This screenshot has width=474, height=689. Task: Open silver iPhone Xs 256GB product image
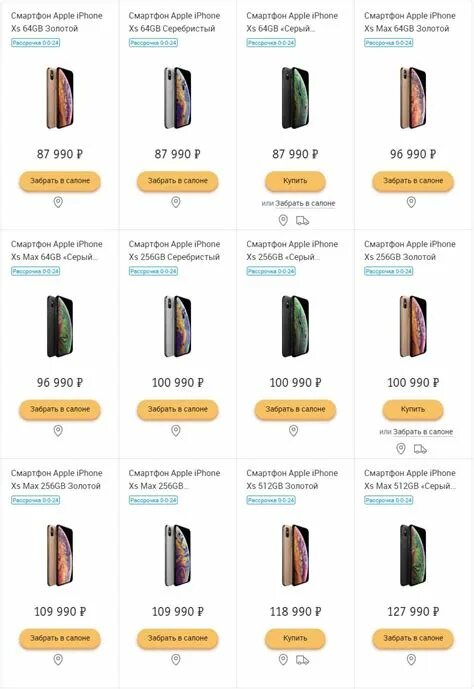point(177,326)
